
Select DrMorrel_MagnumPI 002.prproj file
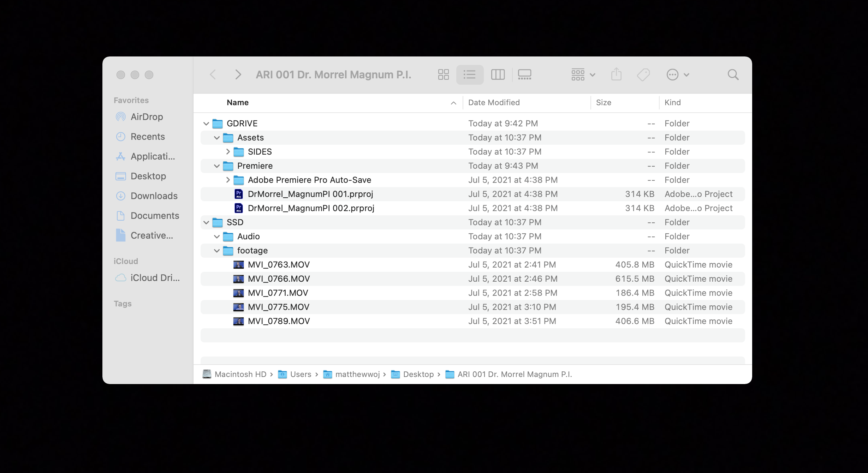pos(311,208)
